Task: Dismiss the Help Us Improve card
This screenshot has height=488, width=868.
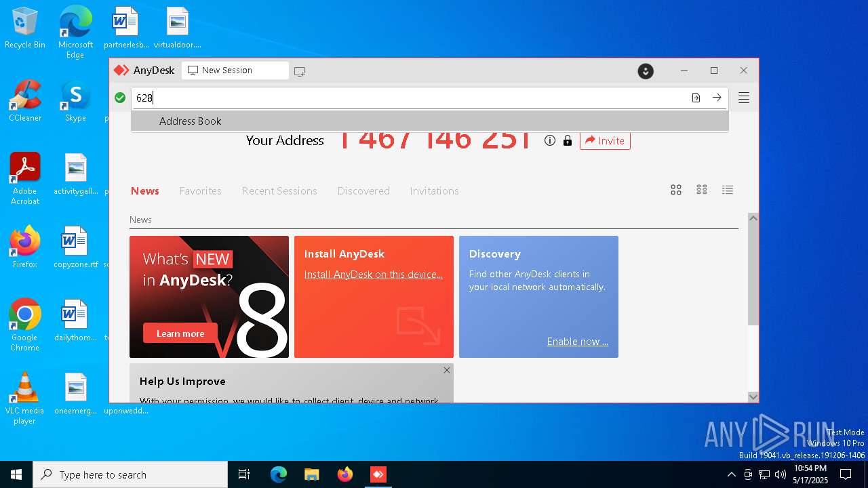Action: click(446, 370)
